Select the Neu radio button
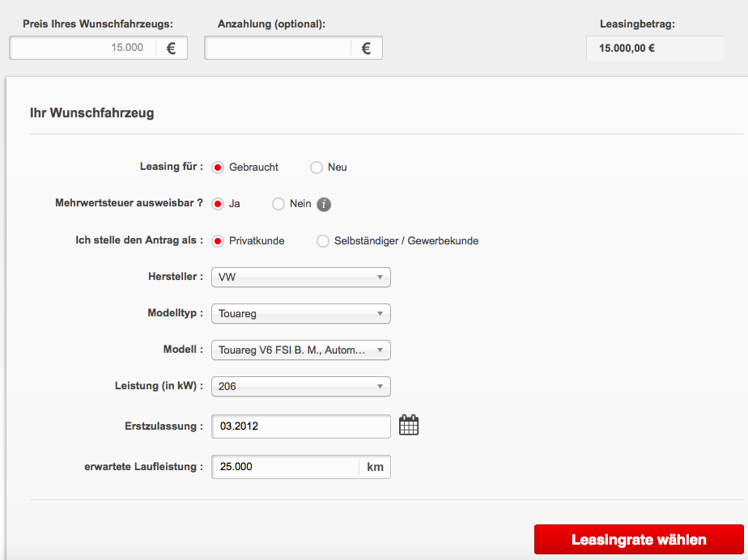 [317, 168]
